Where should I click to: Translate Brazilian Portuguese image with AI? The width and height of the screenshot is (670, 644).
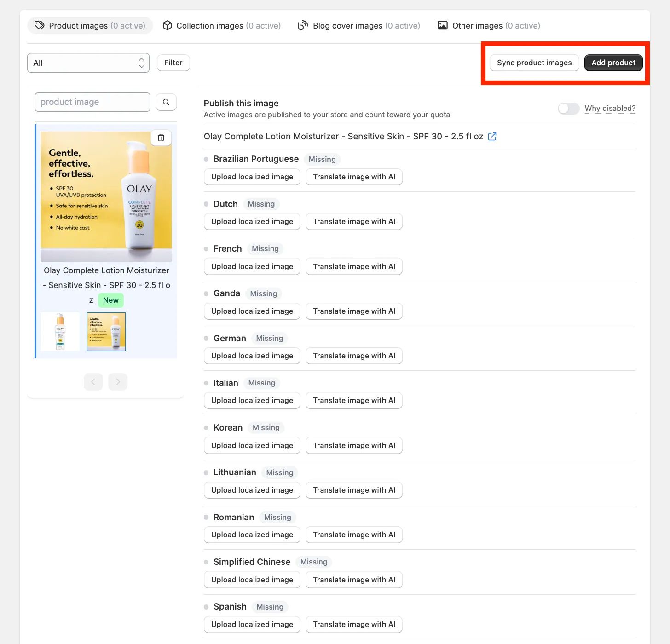354,177
